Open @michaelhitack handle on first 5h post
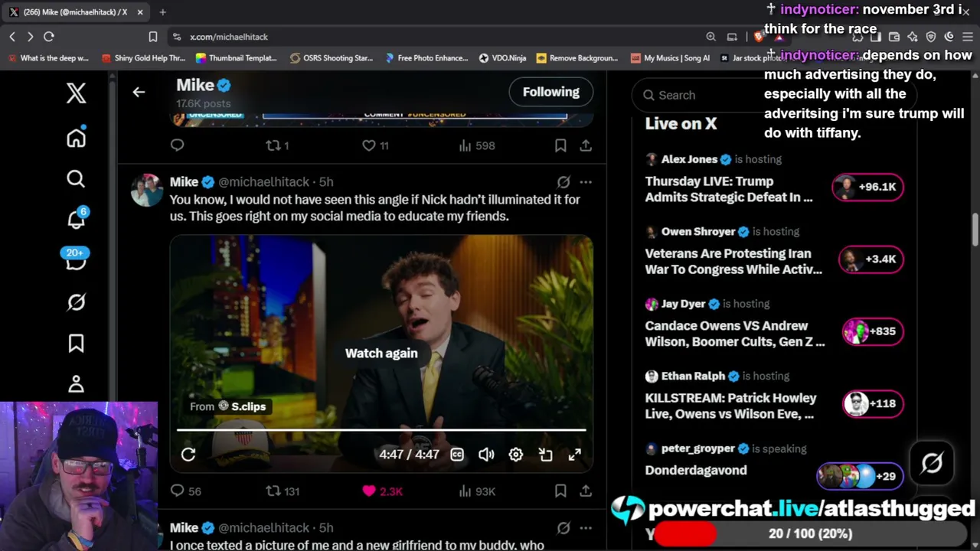Image resolution: width=980 pixels, height=551 pixels. [264, 182]
